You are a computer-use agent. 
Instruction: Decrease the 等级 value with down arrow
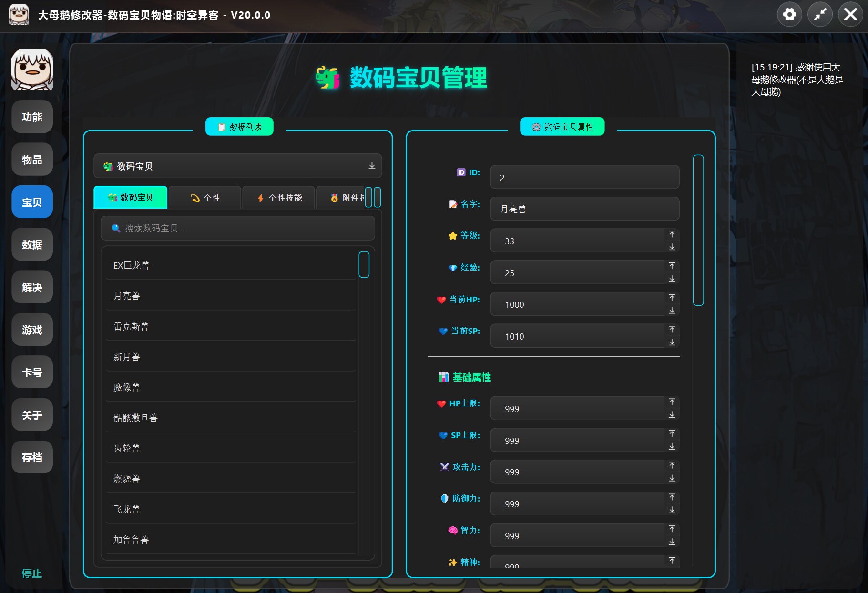672,247
